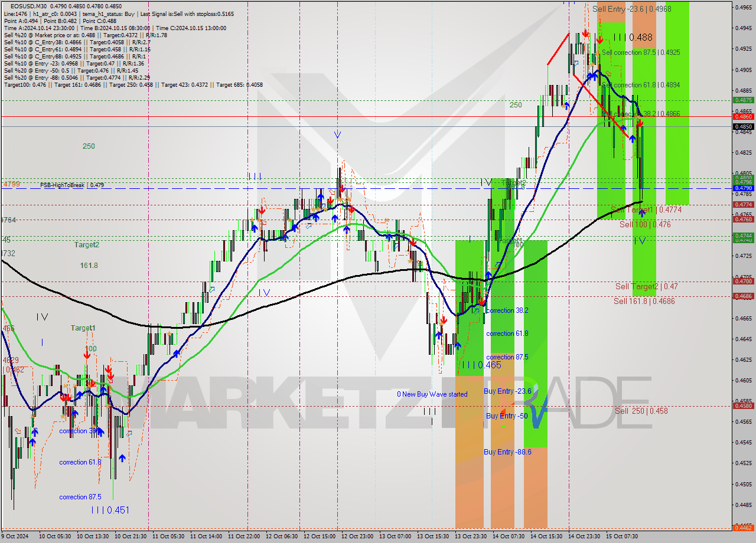Click the 'Sell Target2 | 0.47' label
The image size is (756, 543).
pos(646,286)
